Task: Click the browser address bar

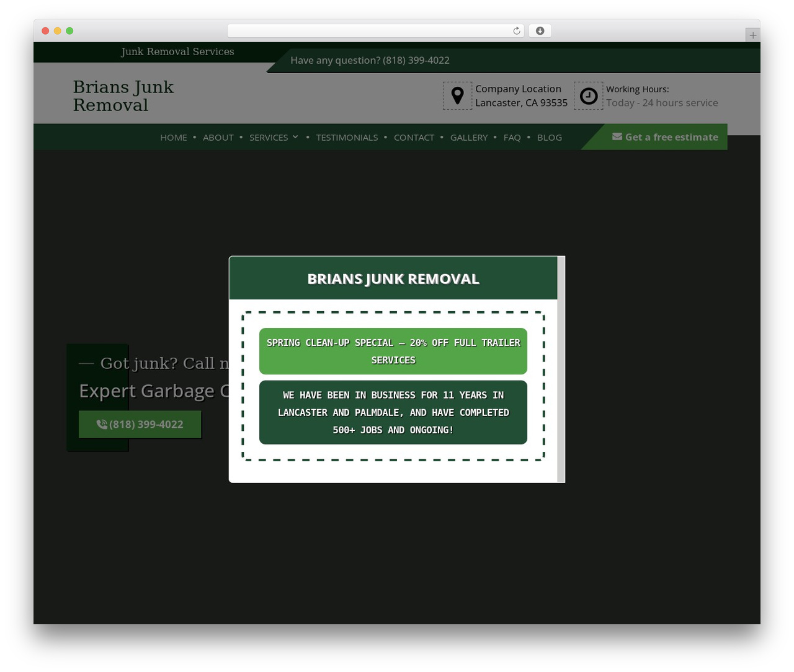Action: click(375, 31)
